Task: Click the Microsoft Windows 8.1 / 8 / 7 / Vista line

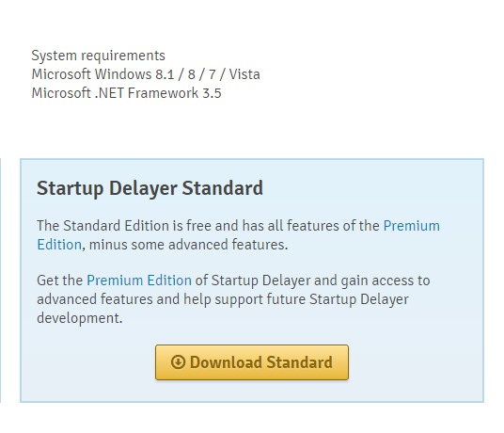Action: pos(146,74)
